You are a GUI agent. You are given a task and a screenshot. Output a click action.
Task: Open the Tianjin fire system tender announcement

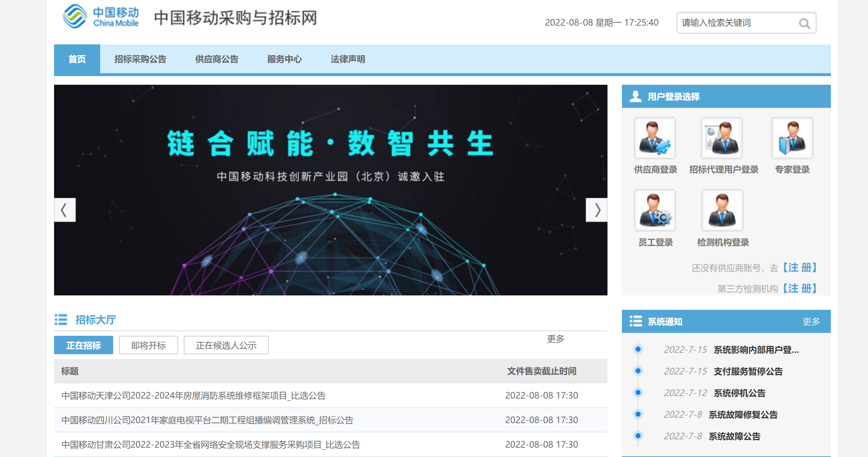(x=193, y=396)
